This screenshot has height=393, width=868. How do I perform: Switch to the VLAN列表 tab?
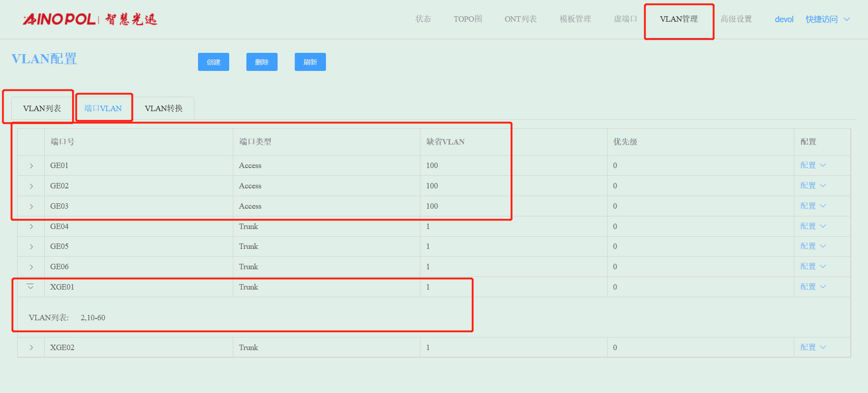[x=42, y=108]
